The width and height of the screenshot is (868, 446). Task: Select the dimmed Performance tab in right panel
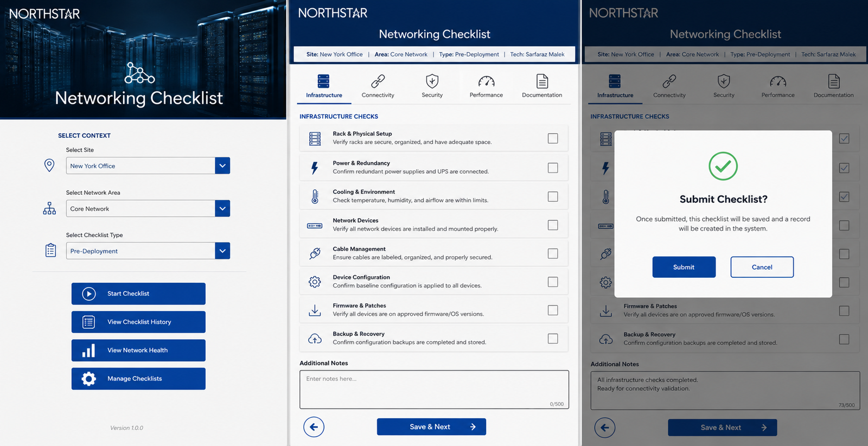778,87
